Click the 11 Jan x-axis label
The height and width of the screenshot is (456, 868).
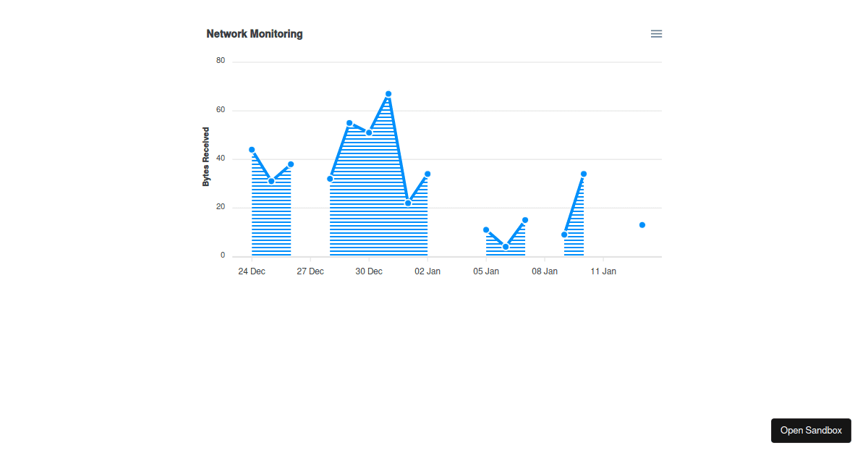point(603,271)
